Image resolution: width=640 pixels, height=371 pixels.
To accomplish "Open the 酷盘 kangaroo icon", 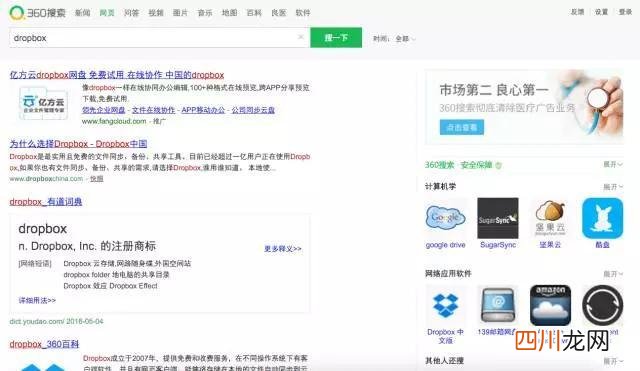I will coord(602,218).
